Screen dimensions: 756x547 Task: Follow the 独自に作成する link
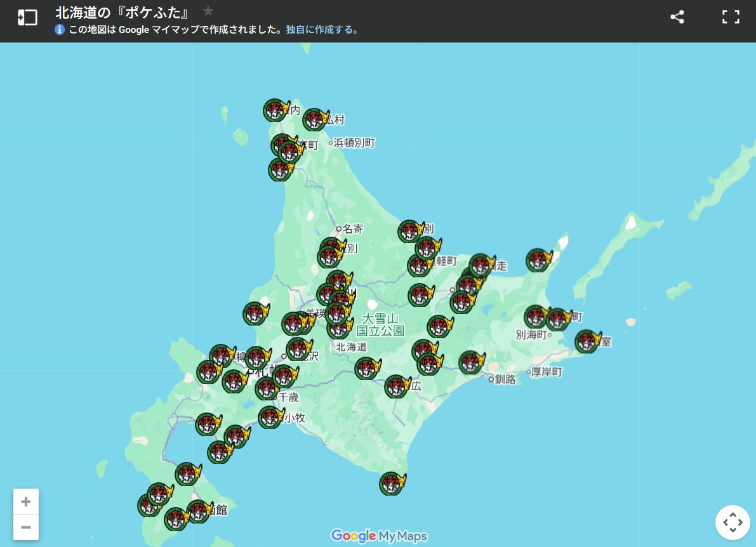point(322,29)
